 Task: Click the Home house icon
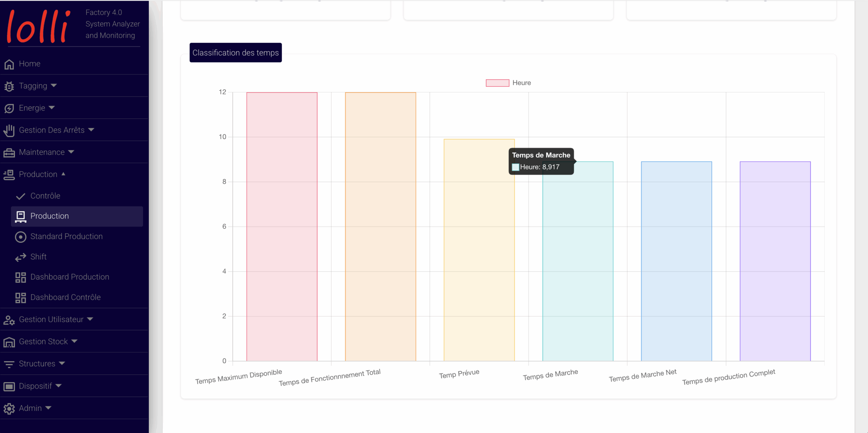click(9, 64)
